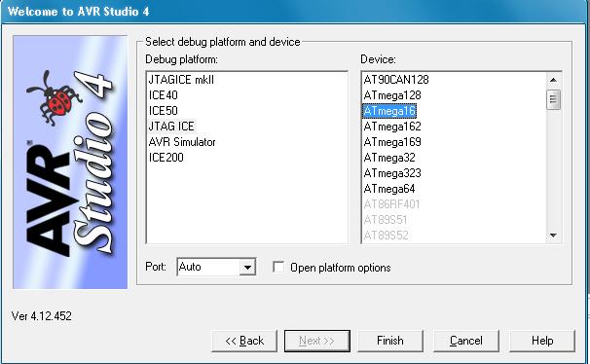Enable Open platform options checkbox

(278, 268)
